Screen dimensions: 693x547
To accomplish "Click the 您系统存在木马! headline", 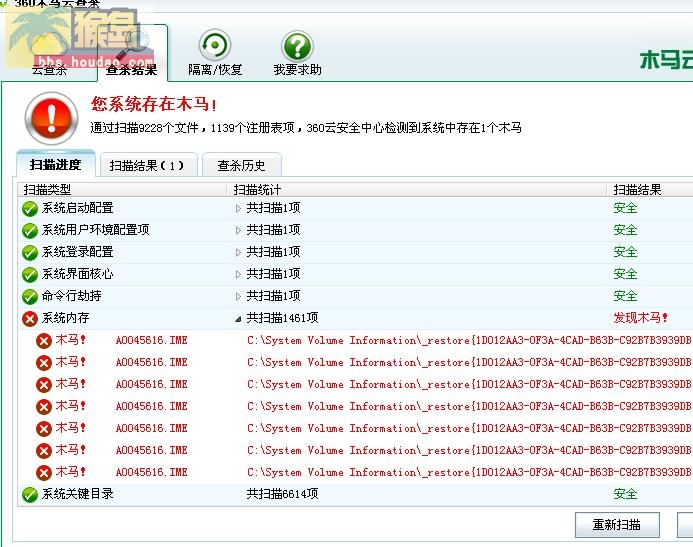I will pos(153,104).
